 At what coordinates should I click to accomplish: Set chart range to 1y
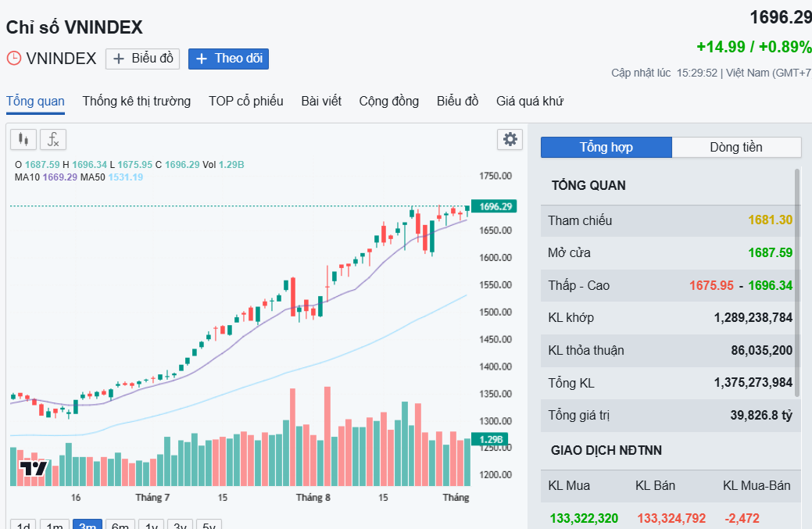pyautogui.click(x=152, y=524)
